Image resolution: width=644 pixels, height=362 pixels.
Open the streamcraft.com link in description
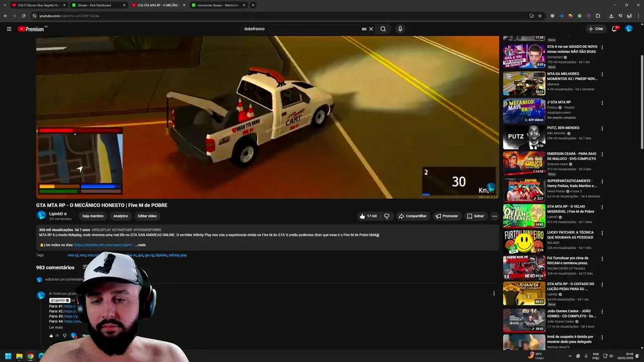pyautogui.click(x=104, y=245)
